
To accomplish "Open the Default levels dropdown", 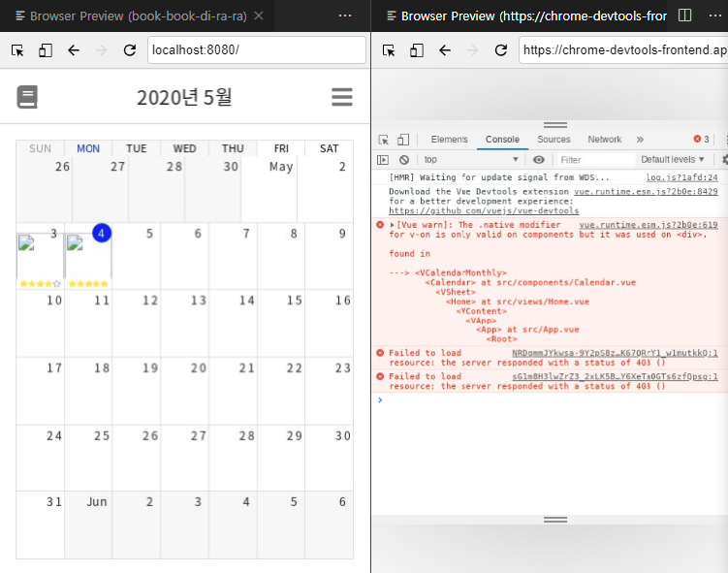I will tap(673, 160).
